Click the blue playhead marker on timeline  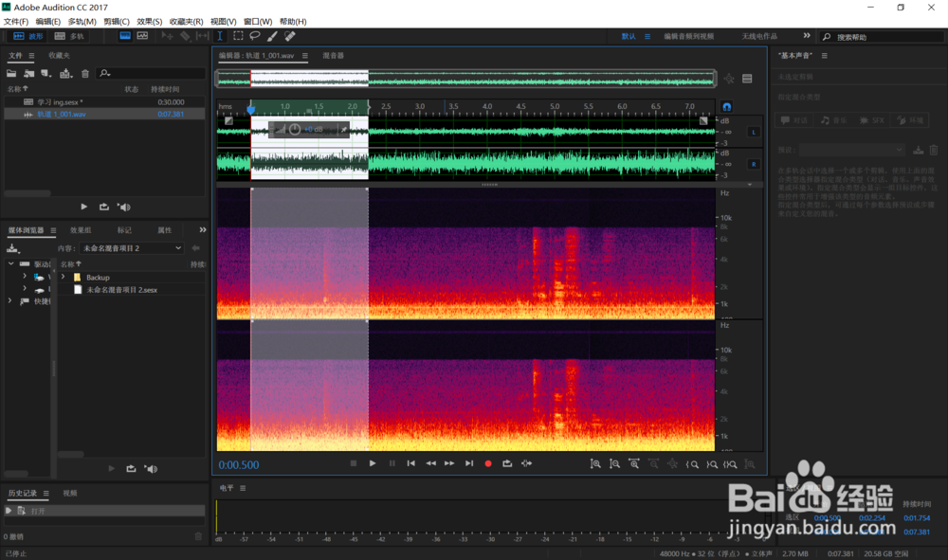tap(251, 109)
